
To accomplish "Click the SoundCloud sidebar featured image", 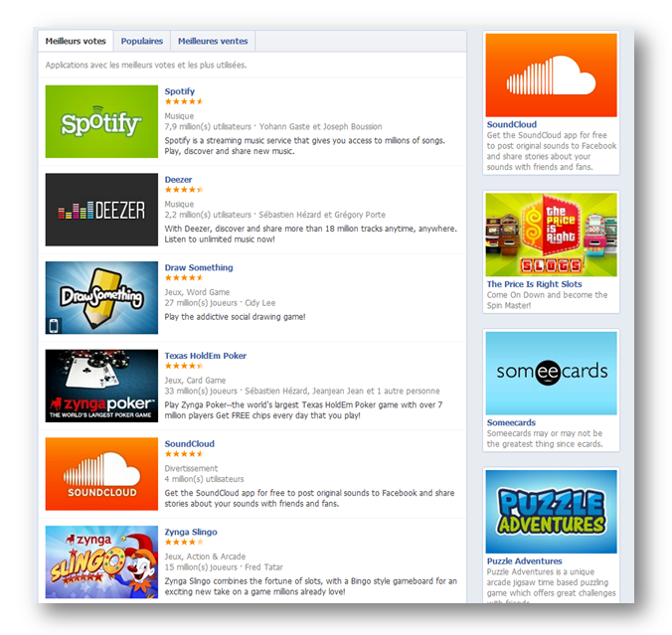I will tap(551, 75).
